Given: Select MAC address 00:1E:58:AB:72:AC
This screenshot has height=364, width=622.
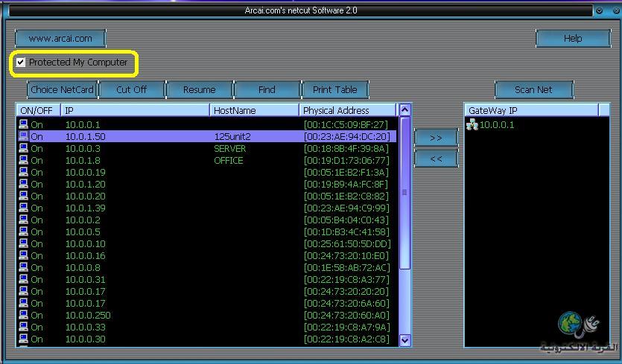Looking at the screenshot, I should point(346,267).
